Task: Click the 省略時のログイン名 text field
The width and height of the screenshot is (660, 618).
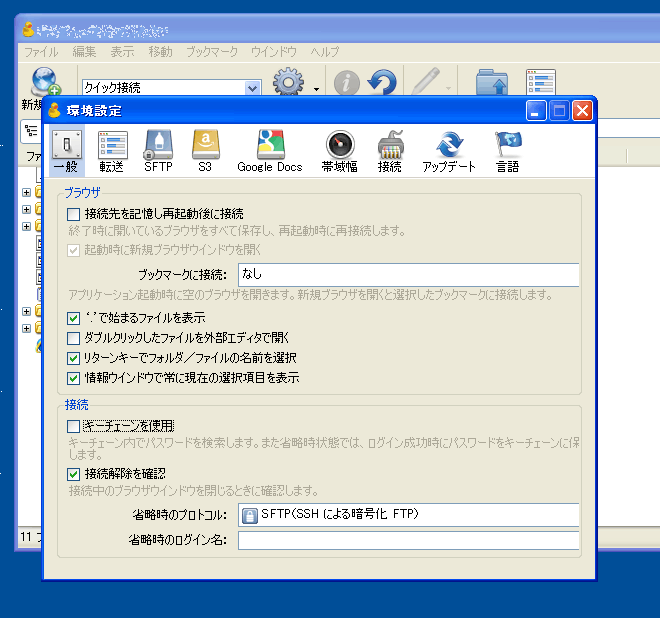Action: click(x=408, y=541)
